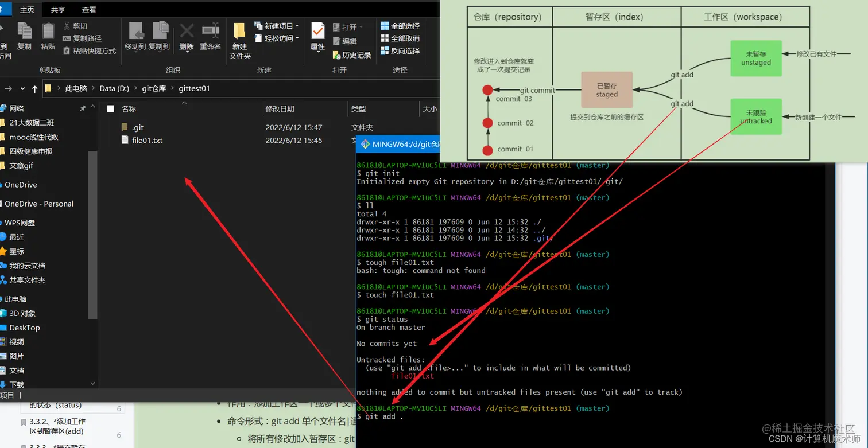Viewport: 868px width, 448px height.
Task: Click the Delete (删除) X icon
Action: pyautogui.click(x=187, y=30)
